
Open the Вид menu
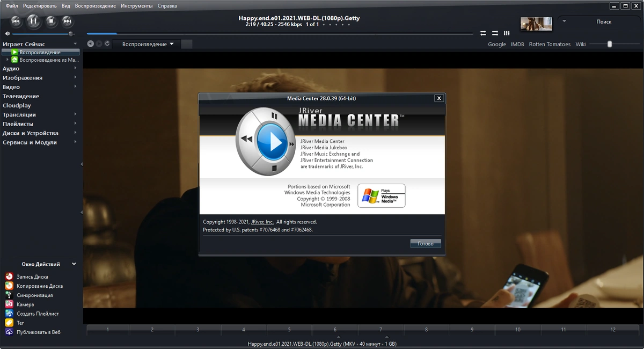(66, 6)
